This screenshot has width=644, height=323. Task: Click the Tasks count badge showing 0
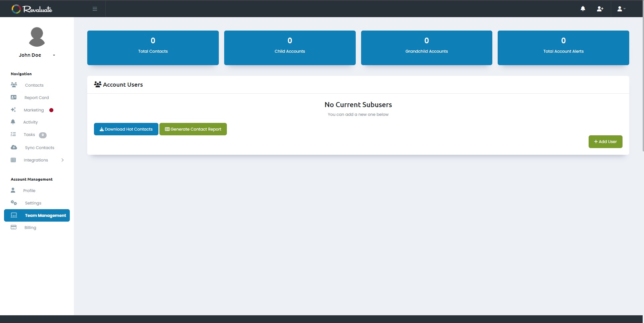click(x=43, y=135)
